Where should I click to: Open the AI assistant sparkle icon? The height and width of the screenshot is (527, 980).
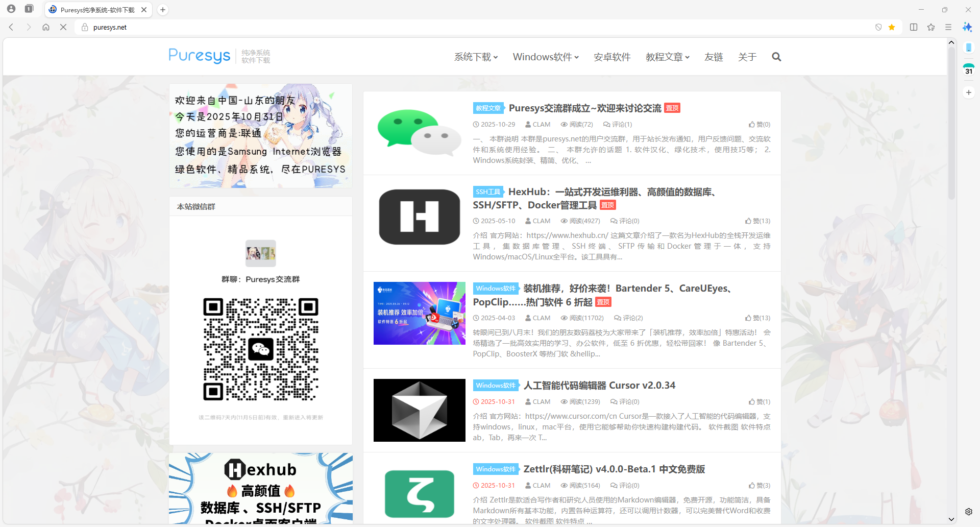click(967, 28)
